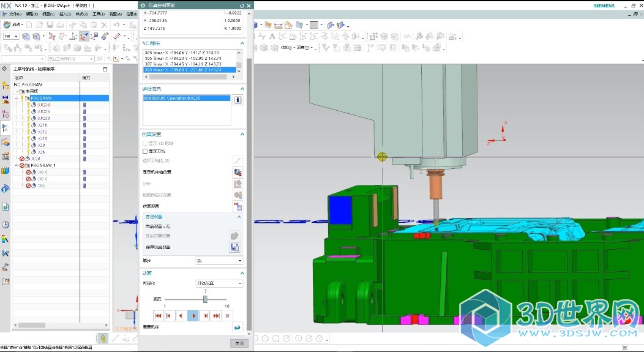
Task: Select operation JQ12 in the tree
Action: [42, 132]
